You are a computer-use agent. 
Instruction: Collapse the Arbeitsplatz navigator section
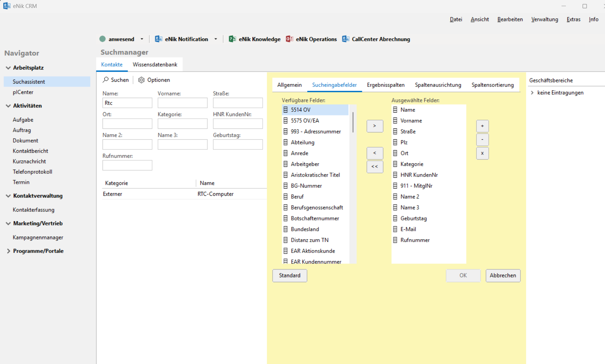click(x=8, y=68)
